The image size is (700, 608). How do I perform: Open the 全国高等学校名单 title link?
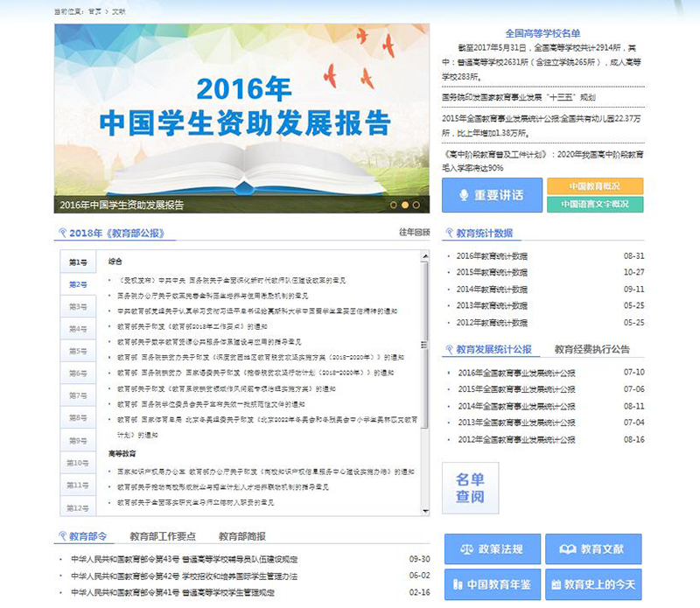click(x=542, y=33)
